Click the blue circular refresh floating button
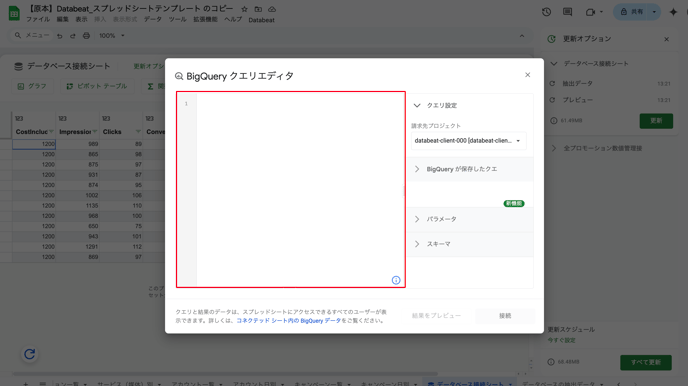688x386 pixels. pos(29,354)
